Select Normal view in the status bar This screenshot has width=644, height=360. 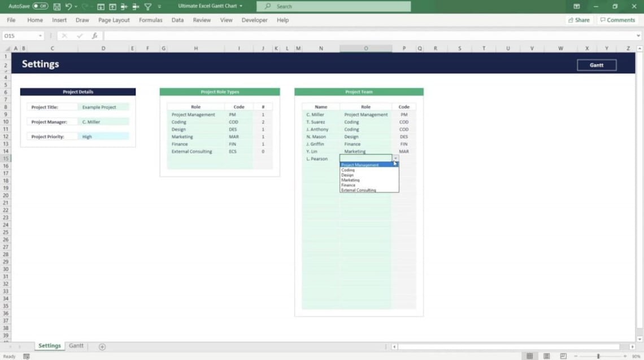pos(530,355)
